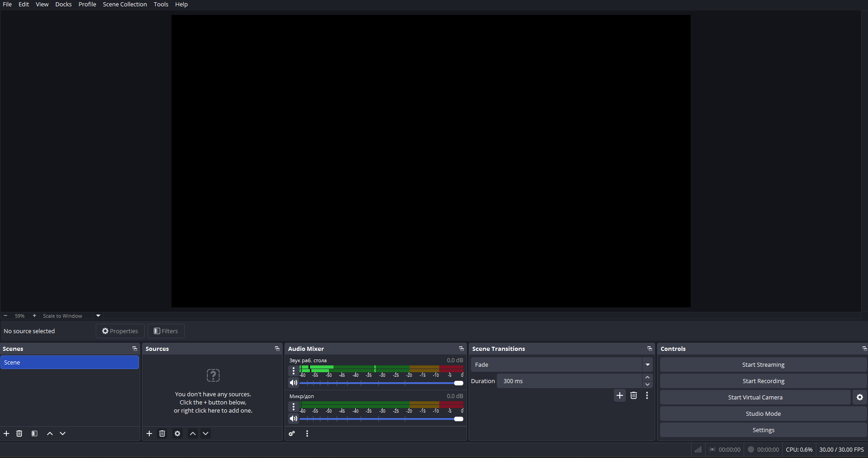The width and height of the screenshot is (868, 458).
Task: Expand the Fade transition dropdown
Action: click(647, 364)
